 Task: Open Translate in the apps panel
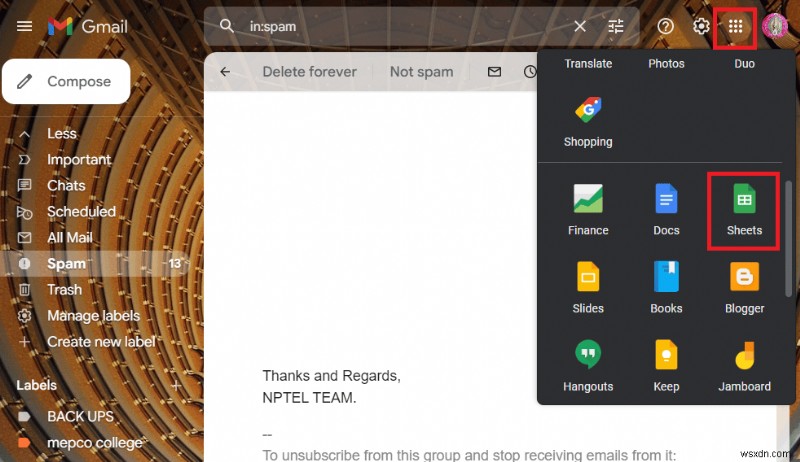(x=588, y=63)
